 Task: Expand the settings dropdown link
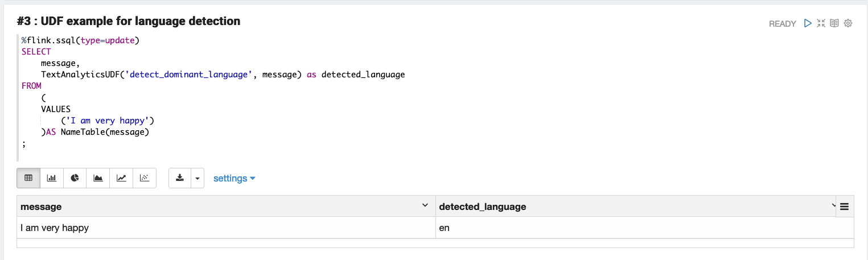point(234,178)
